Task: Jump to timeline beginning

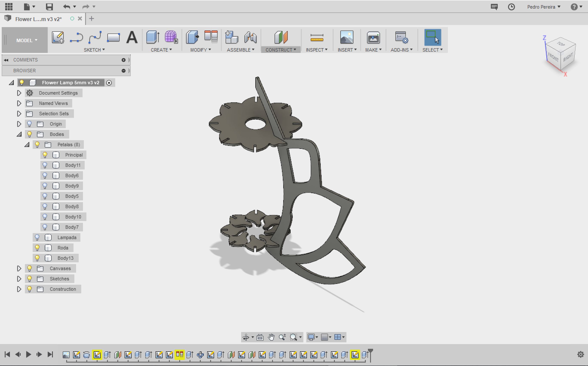Action: tap(7, 355)
